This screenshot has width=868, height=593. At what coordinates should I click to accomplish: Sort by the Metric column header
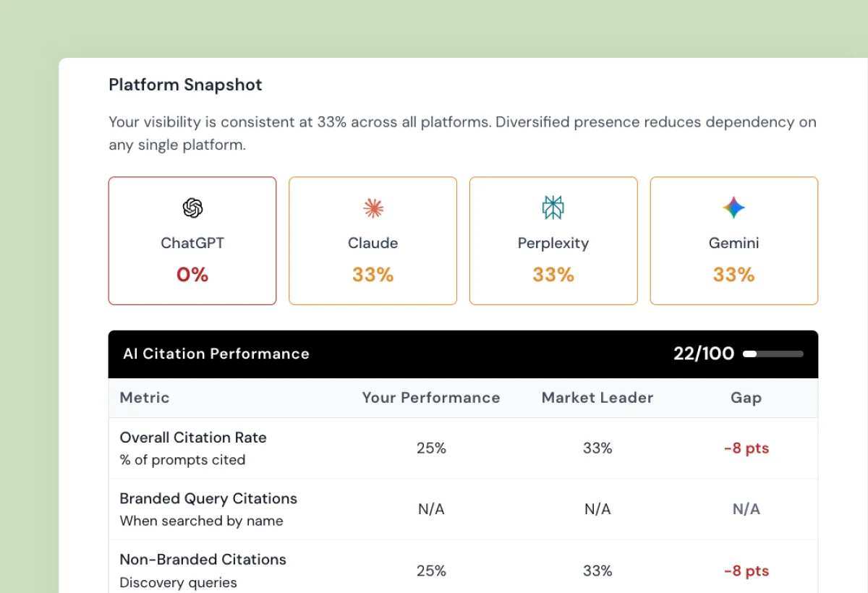pyautogui.click(x=144, y=398)
